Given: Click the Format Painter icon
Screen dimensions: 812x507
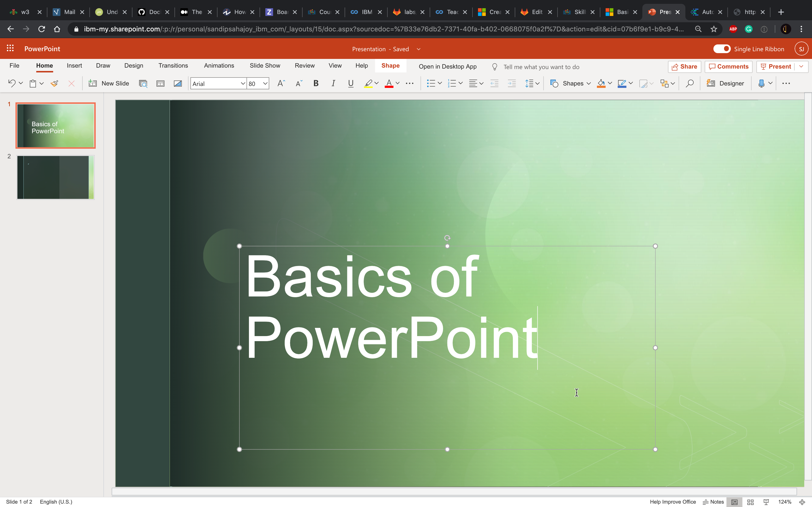Looking at the screenshot, I should tap(54, 84).
